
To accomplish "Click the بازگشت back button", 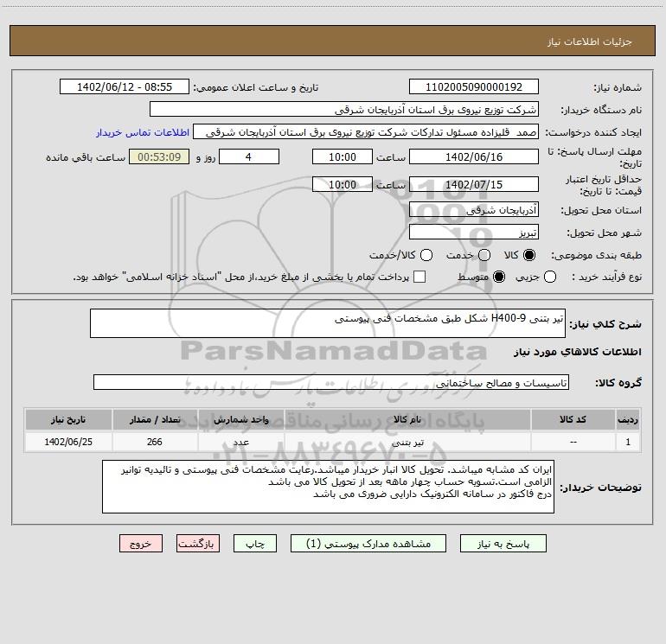I will point(198,544).
